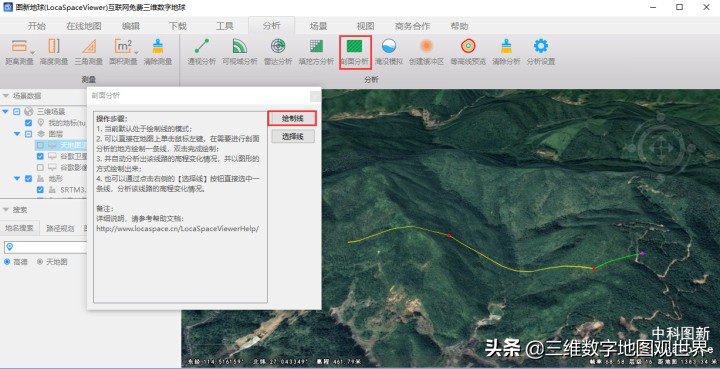Select the 天地图 layer row in tree
Screen dimensions: 720x369
tap(61, 145)
